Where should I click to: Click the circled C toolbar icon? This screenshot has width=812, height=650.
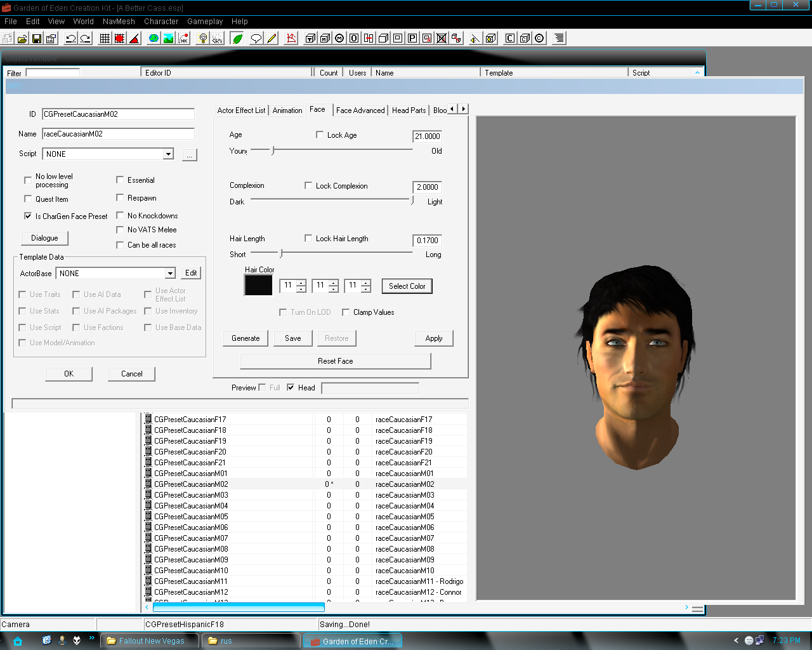tap(539, 39)
